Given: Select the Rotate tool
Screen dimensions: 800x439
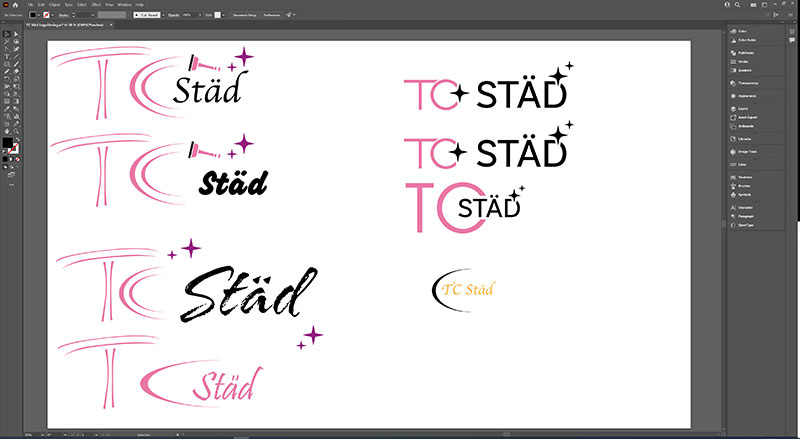Looking at the screenshot, I should (7, 79).
